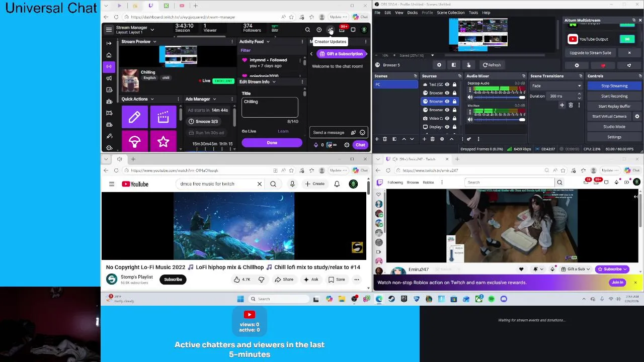Open the OBS File menu
This screenshot has height=362, width=644.
tap(377, 13)
